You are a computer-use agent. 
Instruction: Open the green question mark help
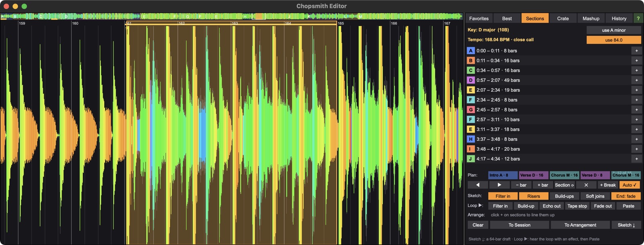point(638,19)
